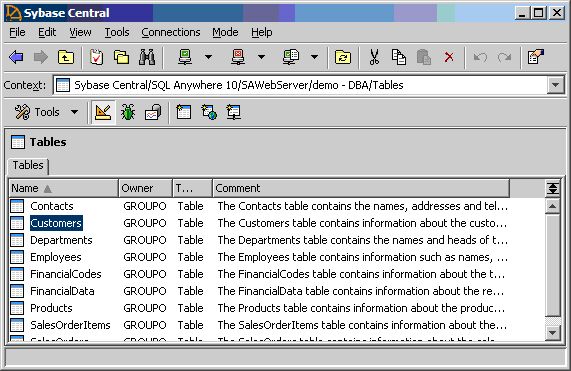
Task: Select the FinancialCodes table row
Action: click(x=259, y=274)
